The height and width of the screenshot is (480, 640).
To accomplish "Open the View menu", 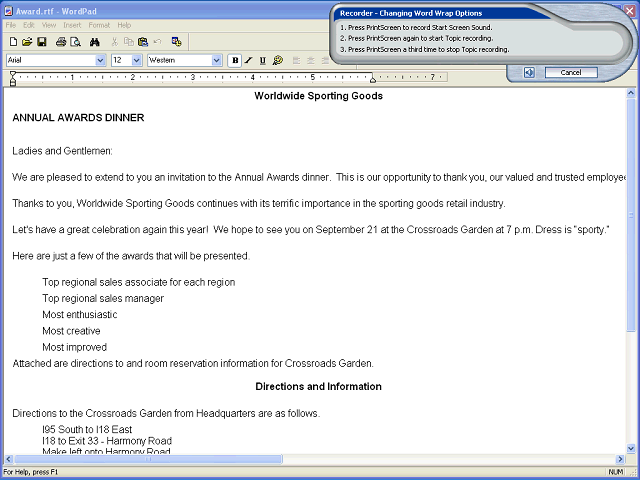I will (x=49, y=25).
